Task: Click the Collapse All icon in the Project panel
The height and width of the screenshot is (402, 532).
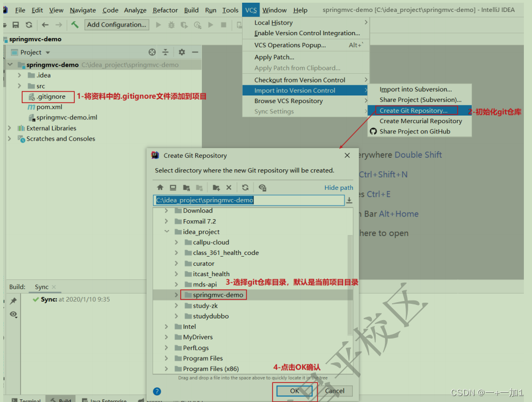Action: pyautogui.click(x=167, y=52)
